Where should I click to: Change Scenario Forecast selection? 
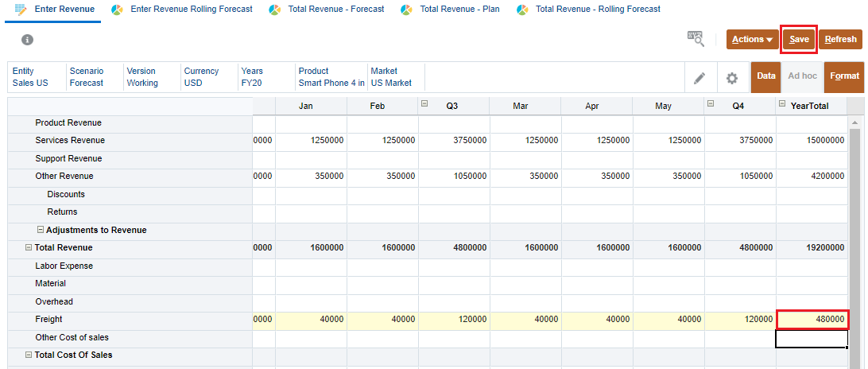87,77
